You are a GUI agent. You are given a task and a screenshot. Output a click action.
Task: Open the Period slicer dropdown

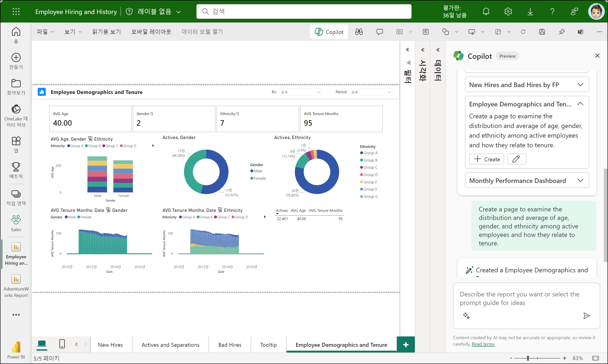point(371,92)
